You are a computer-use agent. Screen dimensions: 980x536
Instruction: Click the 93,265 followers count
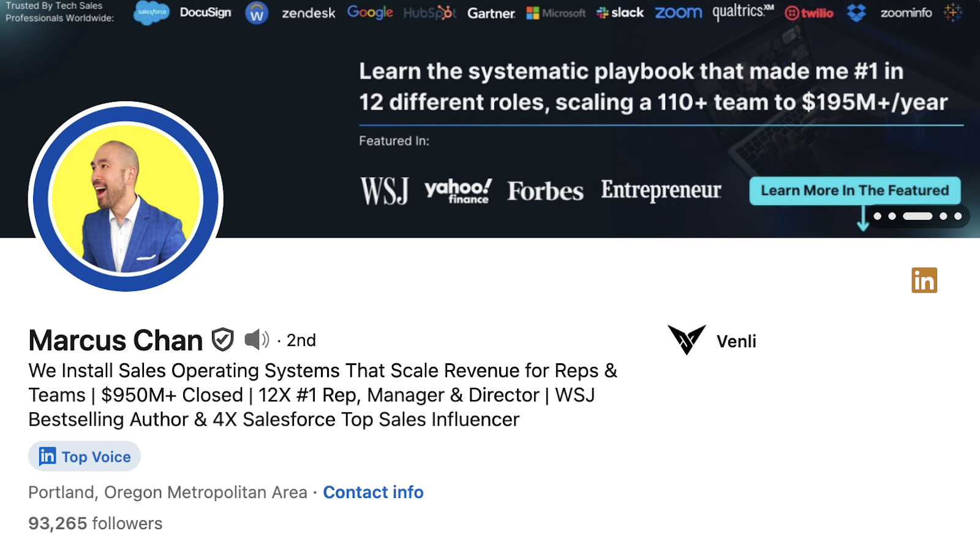tap(95, 523)
